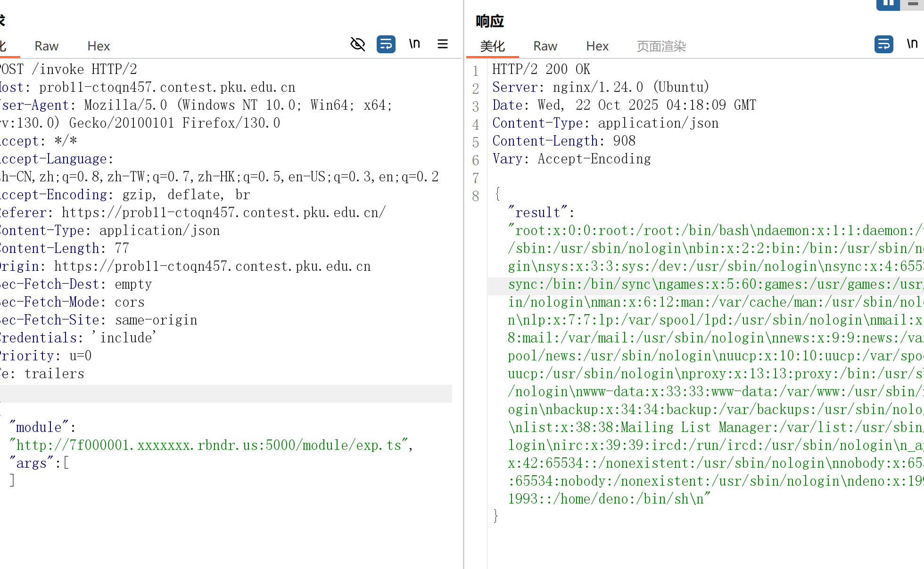Open the request Hex tab
This screenshot has width=924, height=569.
[99, 46]
